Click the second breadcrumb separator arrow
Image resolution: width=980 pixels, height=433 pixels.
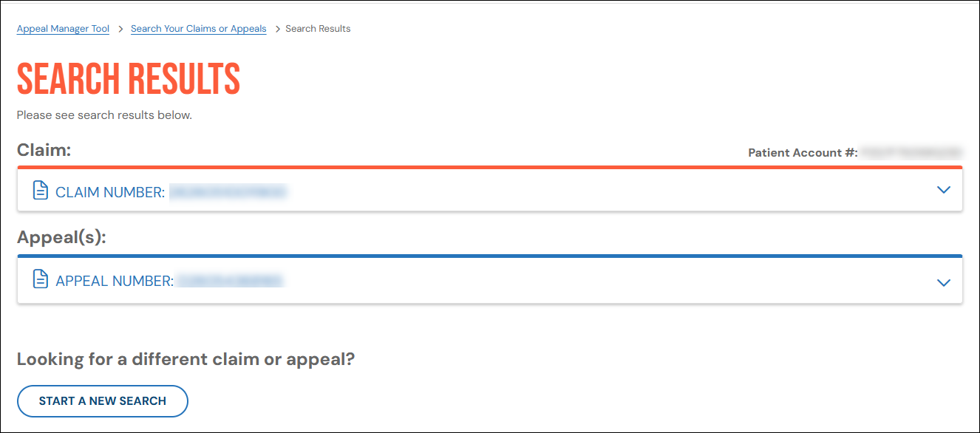[277, 29]
